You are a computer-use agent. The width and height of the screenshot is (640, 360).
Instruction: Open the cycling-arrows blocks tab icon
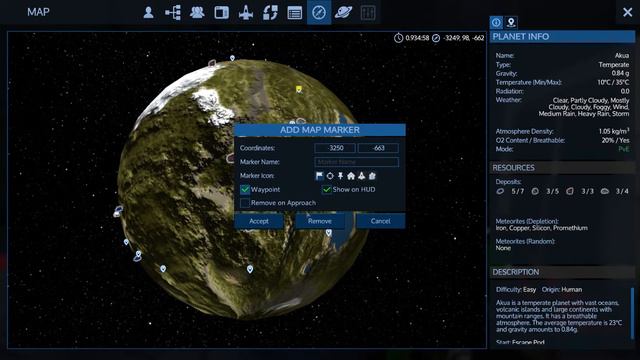(x=270, y=13)
